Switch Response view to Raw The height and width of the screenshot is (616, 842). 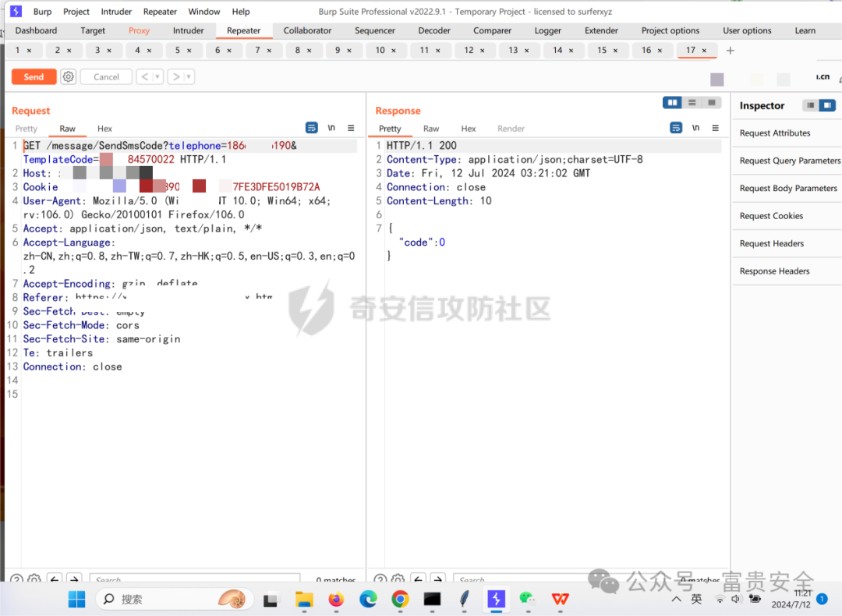click(431, 129)
